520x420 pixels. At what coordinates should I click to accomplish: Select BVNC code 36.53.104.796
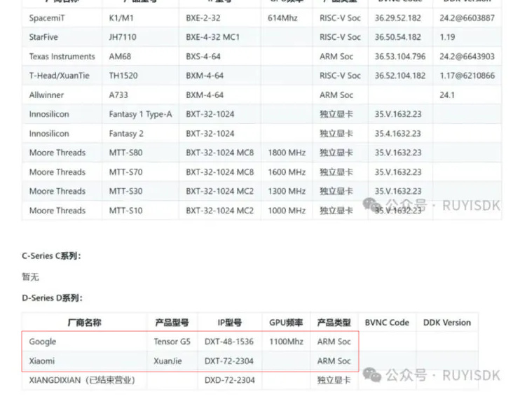pos(400,57)
